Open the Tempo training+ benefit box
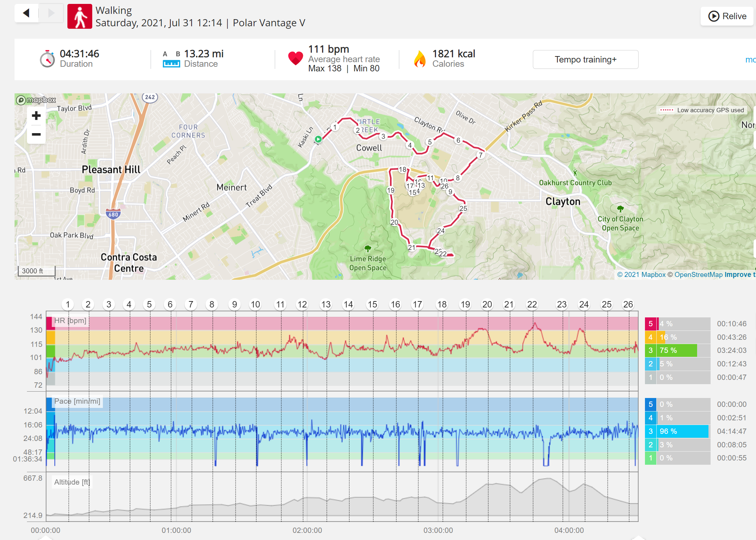Image resolution: width=756 pixels, height=540 pixels. pyautogui.click(x=585, y=60)
